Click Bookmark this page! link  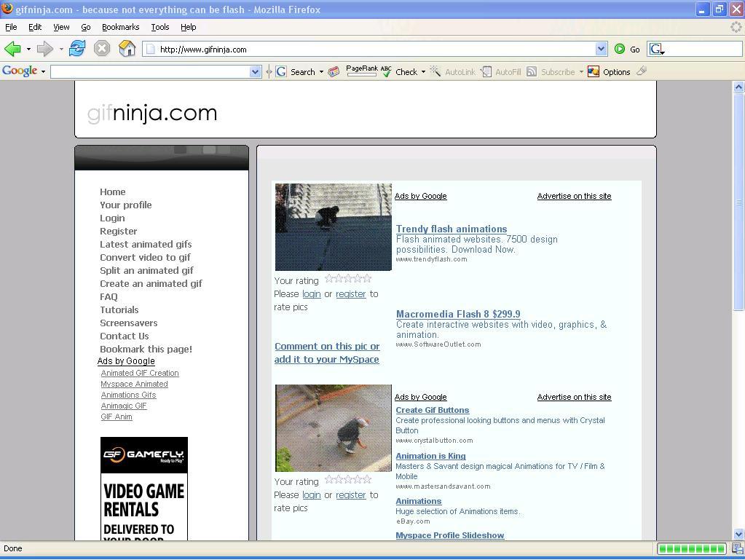(x=146, y=349)
